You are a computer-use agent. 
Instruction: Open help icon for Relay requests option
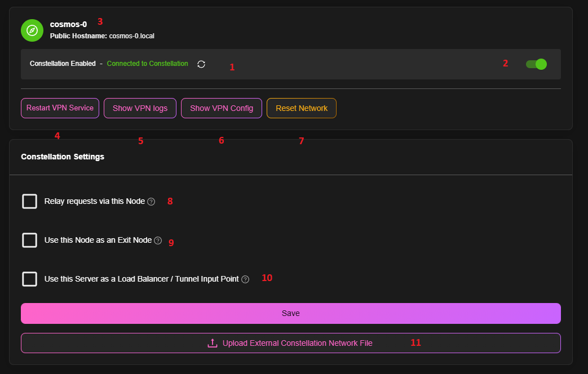(x=151, y=202)
